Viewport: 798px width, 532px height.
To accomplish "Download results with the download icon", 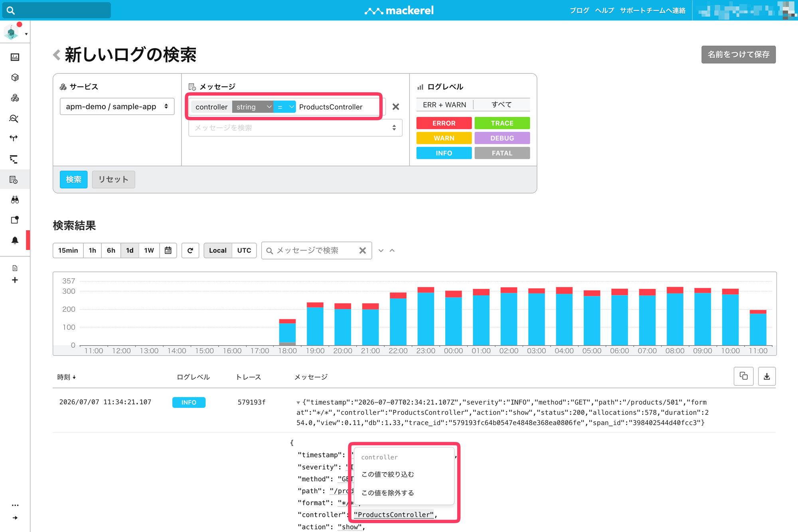I will coord(767,376).
